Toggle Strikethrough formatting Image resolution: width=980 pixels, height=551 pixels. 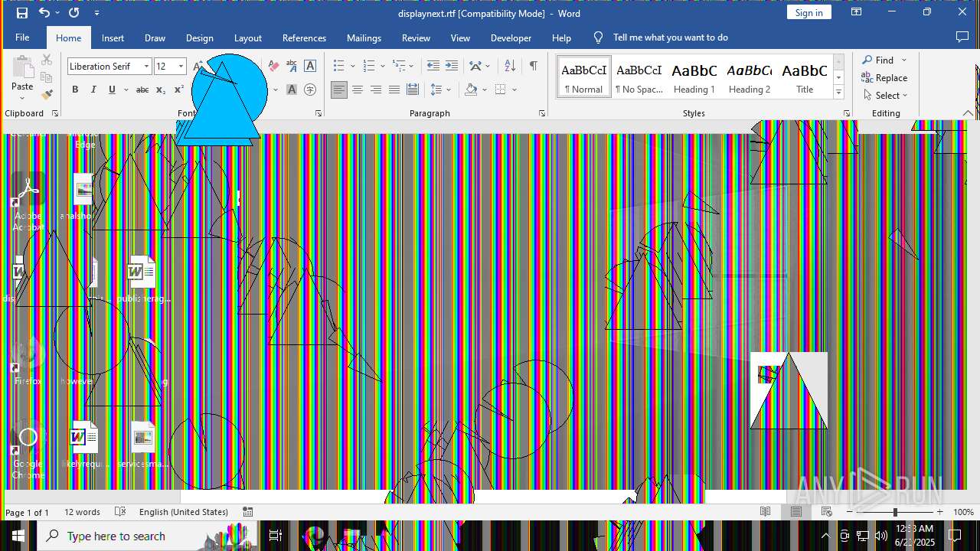[x=142, y=90]
